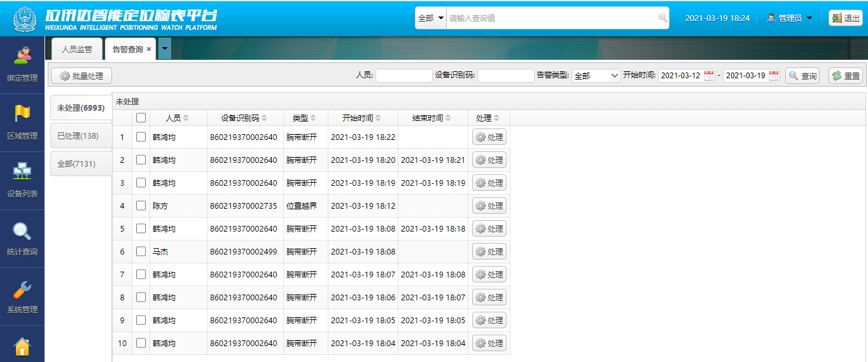Click the 重置 button
Screen dimensions: 868x362
pyautogui.click(x=845, y=76)
